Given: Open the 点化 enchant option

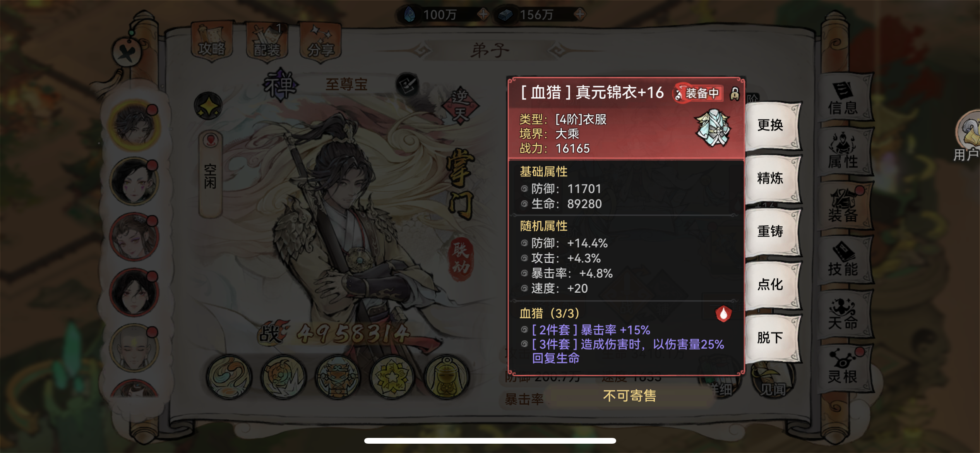Looking at the screenshot, I should (772, 284).
